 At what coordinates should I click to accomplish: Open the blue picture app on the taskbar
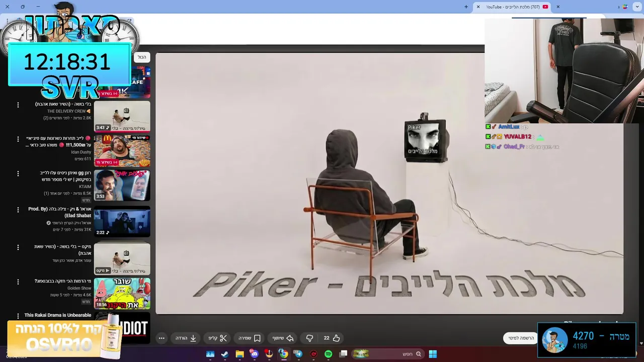point(210,354)
